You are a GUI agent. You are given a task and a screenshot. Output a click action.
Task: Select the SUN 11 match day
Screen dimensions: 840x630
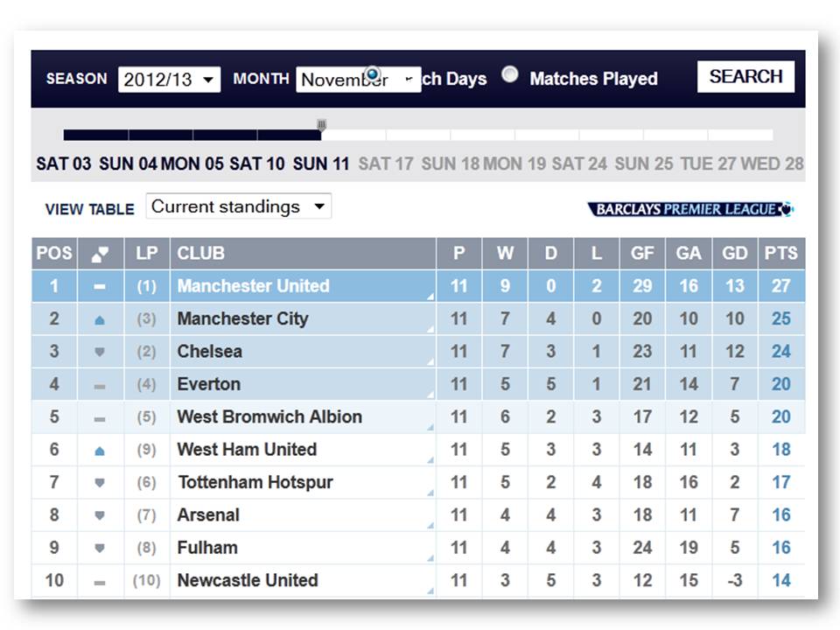[321, 164]
